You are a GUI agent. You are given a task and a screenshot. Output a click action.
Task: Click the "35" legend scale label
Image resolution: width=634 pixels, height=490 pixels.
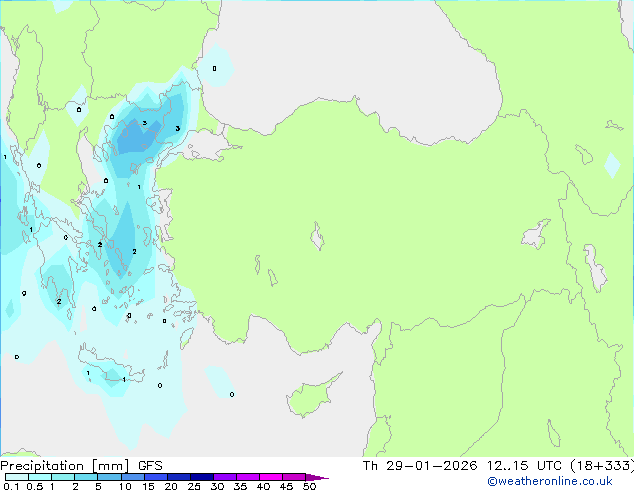pyautogui.click(x=240, y=486)
